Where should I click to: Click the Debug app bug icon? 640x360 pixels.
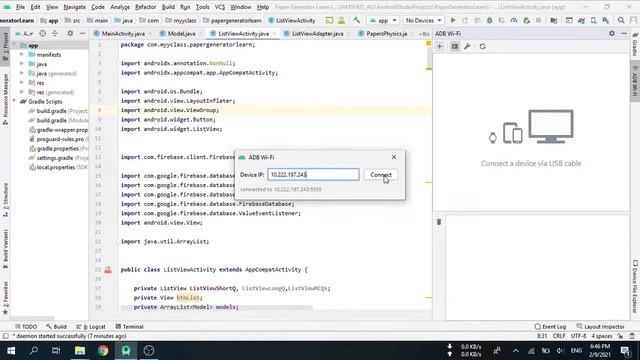[489, 20]
